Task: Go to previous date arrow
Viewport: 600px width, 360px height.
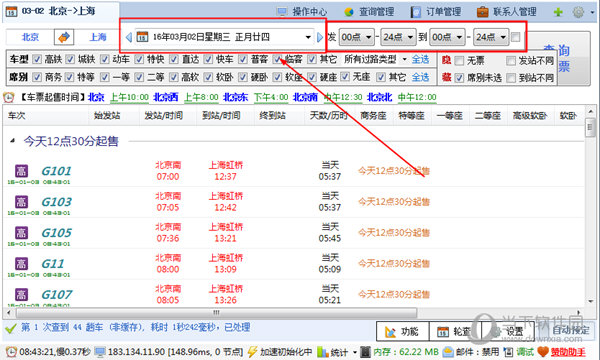Action: coord(129,37)
